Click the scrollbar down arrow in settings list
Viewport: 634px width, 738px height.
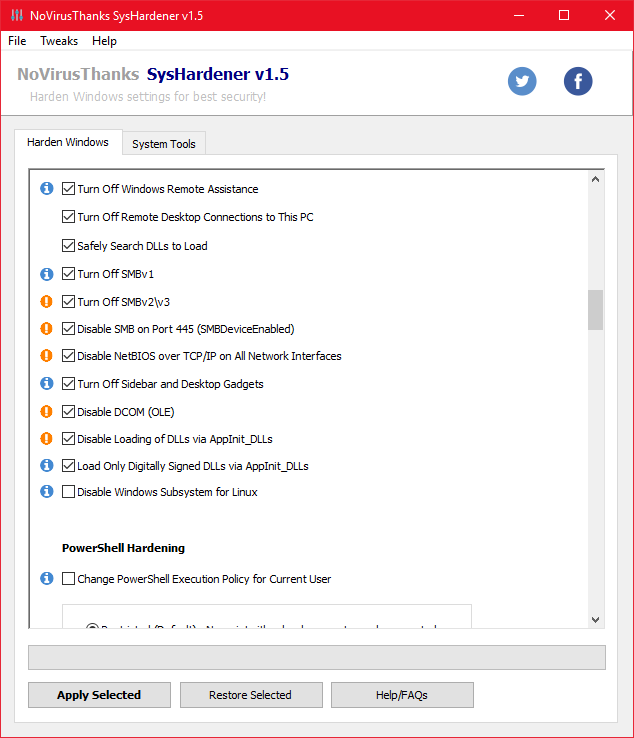596,620
